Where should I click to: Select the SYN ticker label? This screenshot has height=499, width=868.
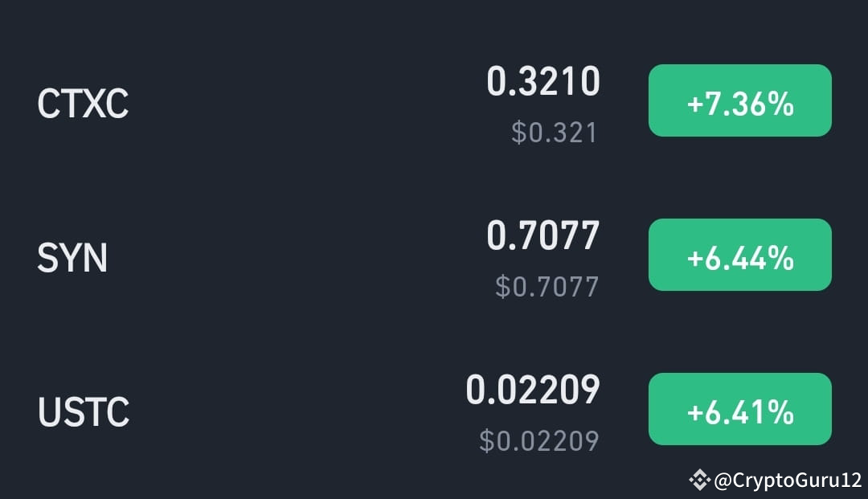tap(72, 257)
